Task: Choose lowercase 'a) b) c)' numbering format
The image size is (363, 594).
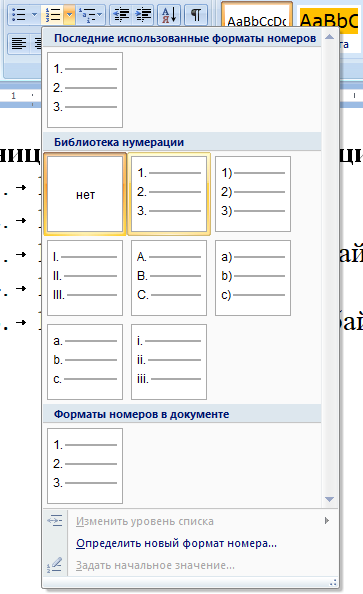Action: 253,278
